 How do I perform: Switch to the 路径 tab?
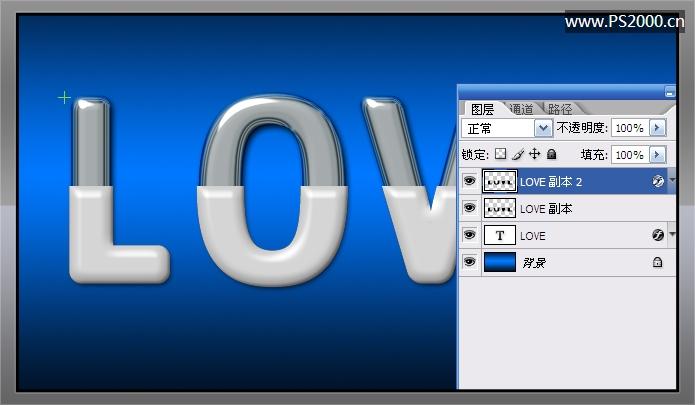pyautogui.click(x=560, y=109)
